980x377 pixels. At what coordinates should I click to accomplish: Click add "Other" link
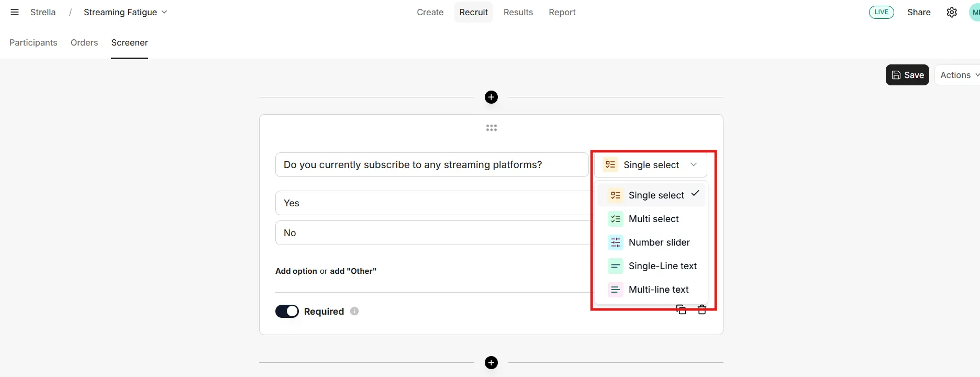tap(353, 271)
